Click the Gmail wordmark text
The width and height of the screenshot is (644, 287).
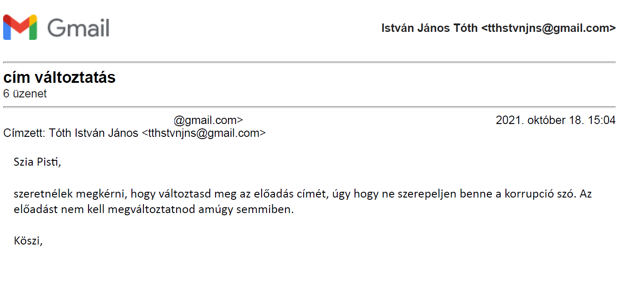coord(78,28)
